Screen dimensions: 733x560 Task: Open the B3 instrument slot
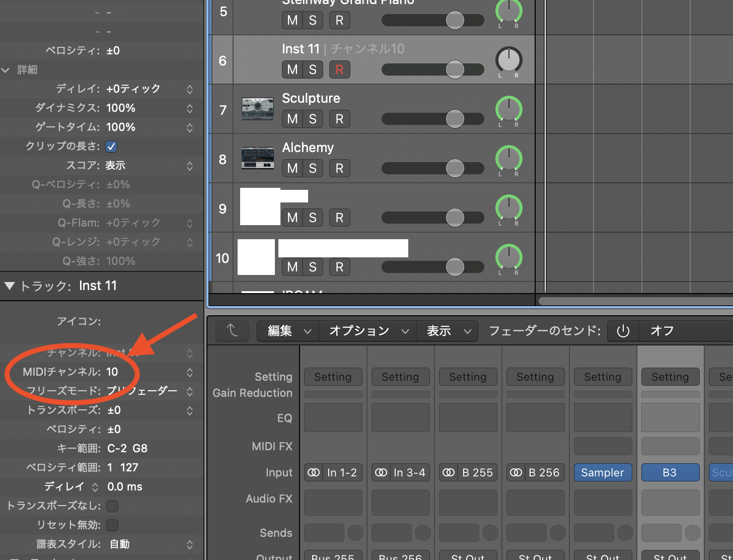click(x=671, y=472)
